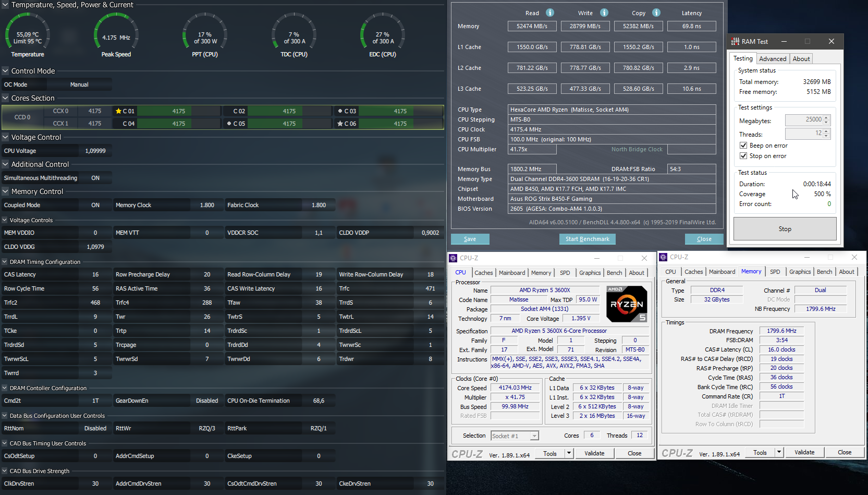Click Validate in the CPU-Z Timings window
This screenshot has height=495, width=868.
click(x=804, y=452)
